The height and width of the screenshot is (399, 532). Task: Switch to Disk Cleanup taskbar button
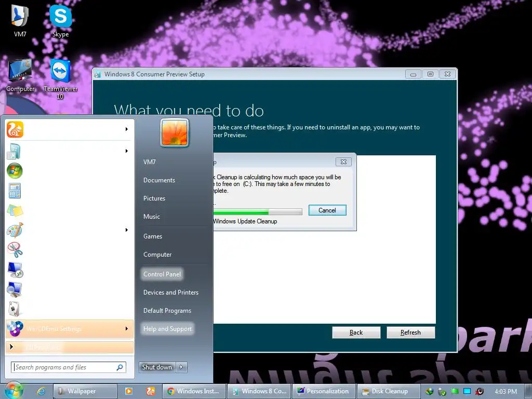[389, 391]
